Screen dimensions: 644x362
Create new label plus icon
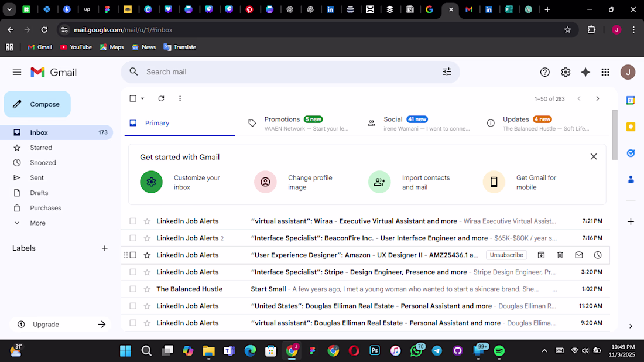pyautogui.click(x=104, y=248)
